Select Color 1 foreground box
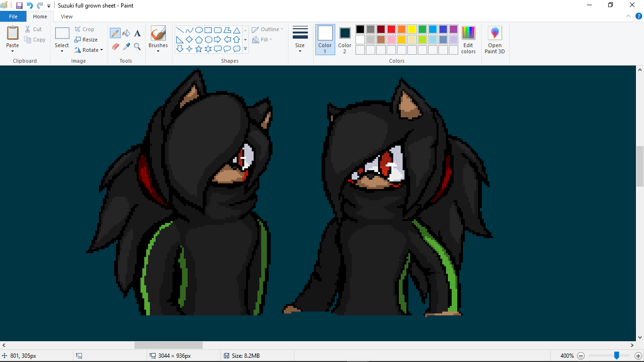Image resolution: width=644 pixels, height=362 pixels. [325, 40]
